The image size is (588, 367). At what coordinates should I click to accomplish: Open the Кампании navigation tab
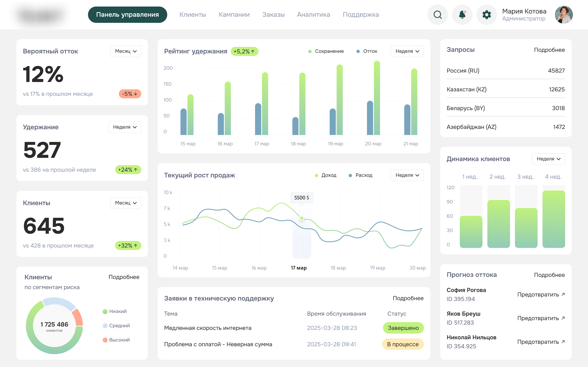(234, 15)
